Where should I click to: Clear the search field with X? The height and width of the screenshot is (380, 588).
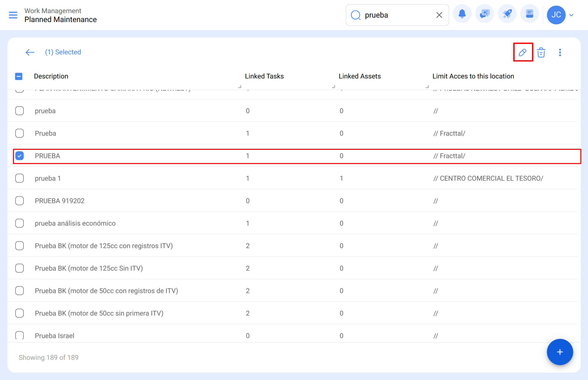(x=439, y=15)
